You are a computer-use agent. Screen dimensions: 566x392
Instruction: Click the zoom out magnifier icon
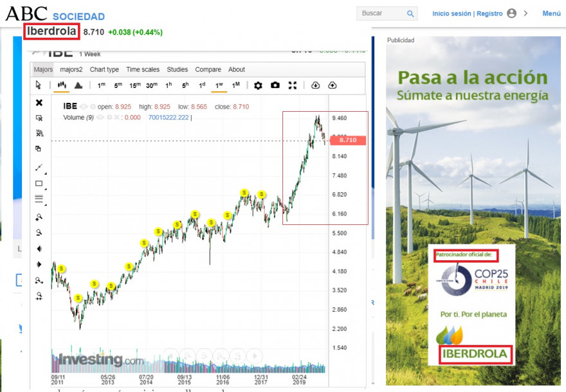click(x=39, y=233)
